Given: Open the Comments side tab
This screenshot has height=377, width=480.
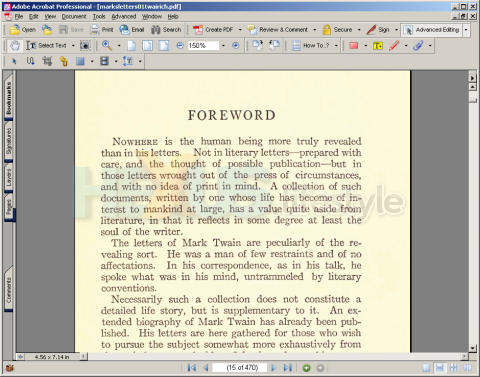Looking at the screenshot, I should [9, 290].
